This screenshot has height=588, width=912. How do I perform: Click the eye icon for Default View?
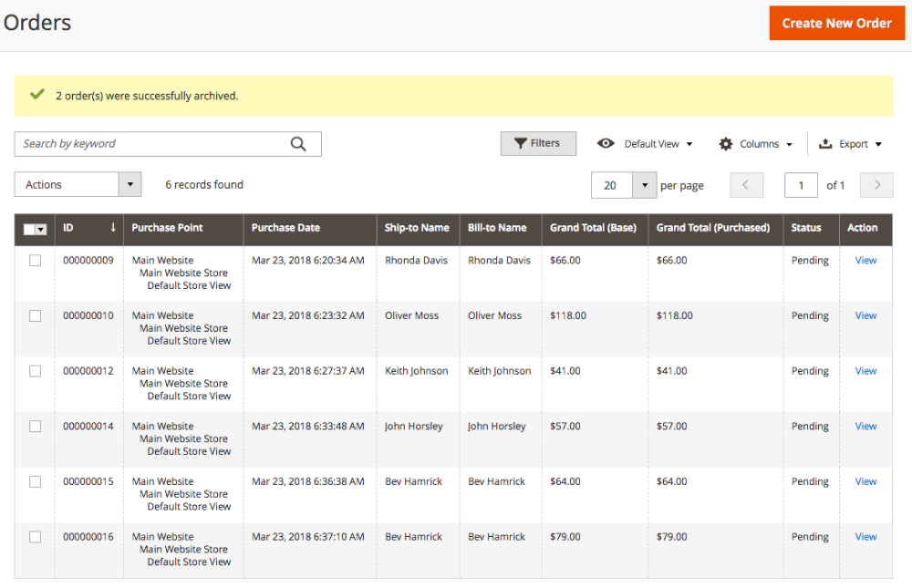click(x=606, y=143)
